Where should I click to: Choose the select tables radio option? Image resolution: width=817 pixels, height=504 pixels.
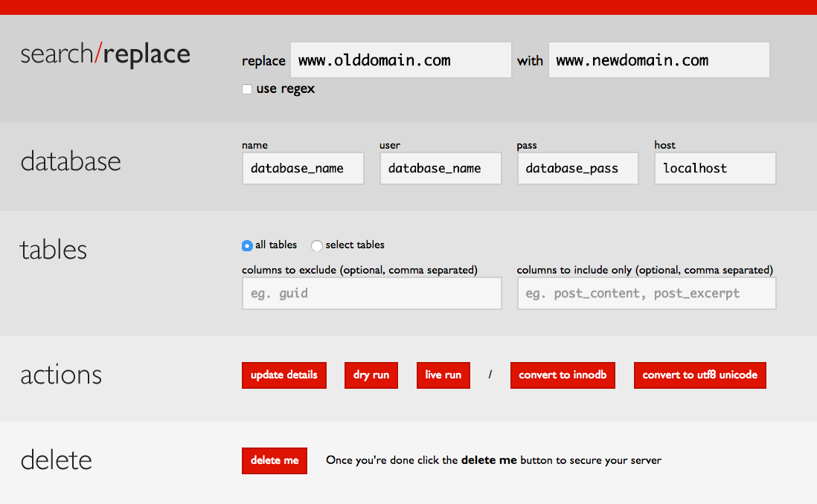click(x=317, y=245)
